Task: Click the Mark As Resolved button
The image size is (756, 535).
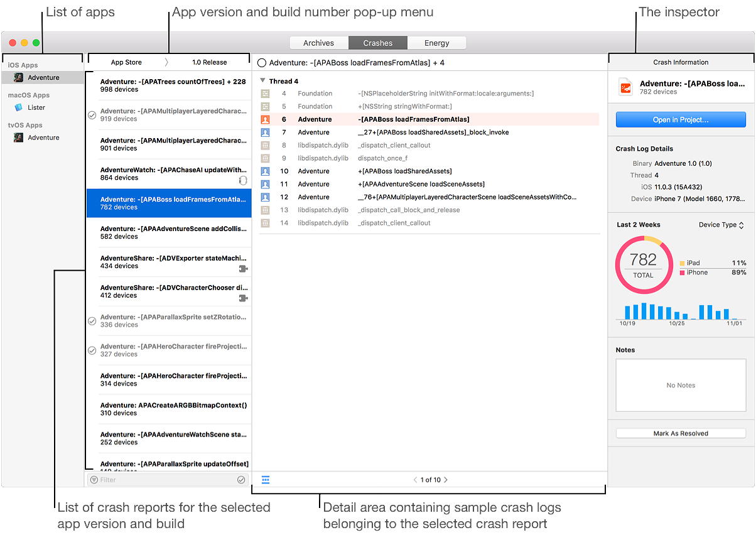Action: pos(681,433)
